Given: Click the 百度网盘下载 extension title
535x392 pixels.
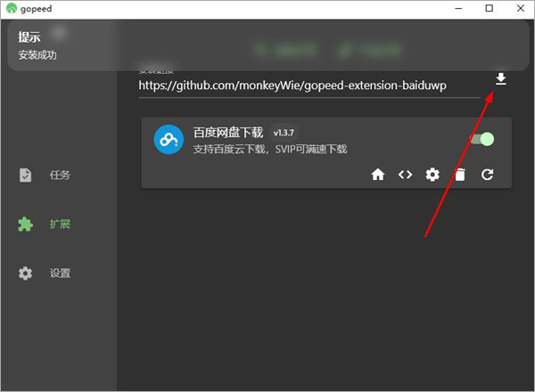Looking at the screenshot, I should click(x=228, y=133).
